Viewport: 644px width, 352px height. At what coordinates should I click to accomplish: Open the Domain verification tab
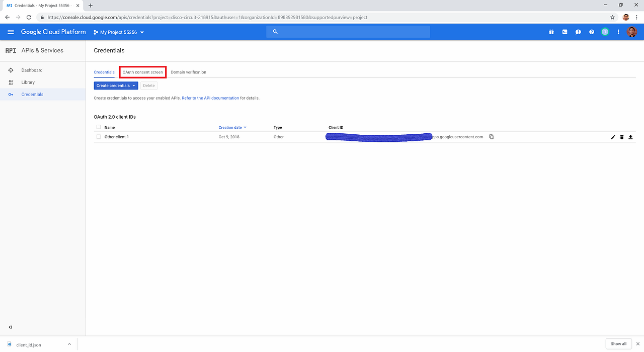point(188,72)
